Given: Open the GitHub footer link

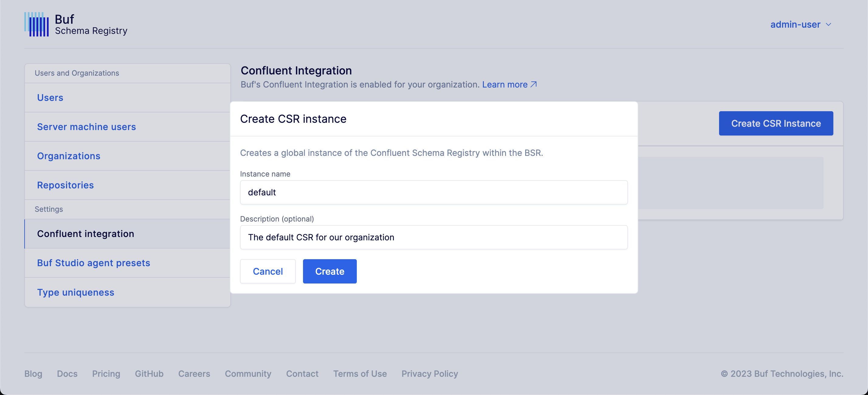Looking at the screenshot, I should click(149, 373).
